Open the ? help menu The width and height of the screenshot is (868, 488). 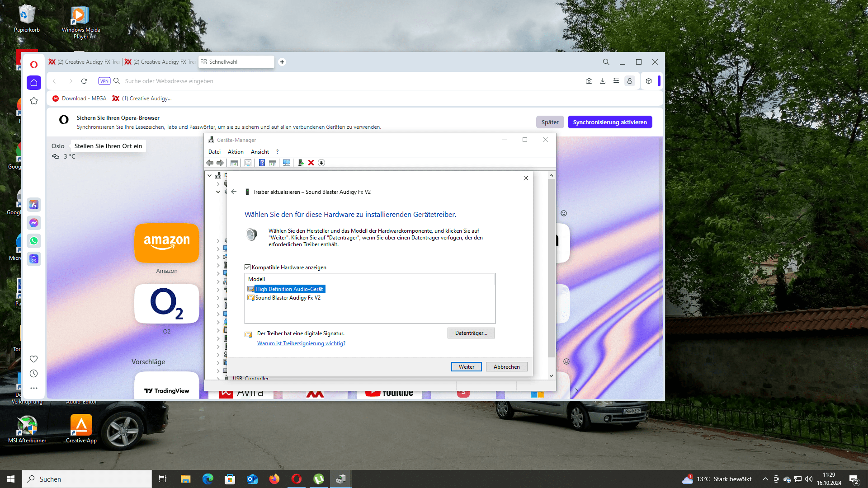click(278, 152)
